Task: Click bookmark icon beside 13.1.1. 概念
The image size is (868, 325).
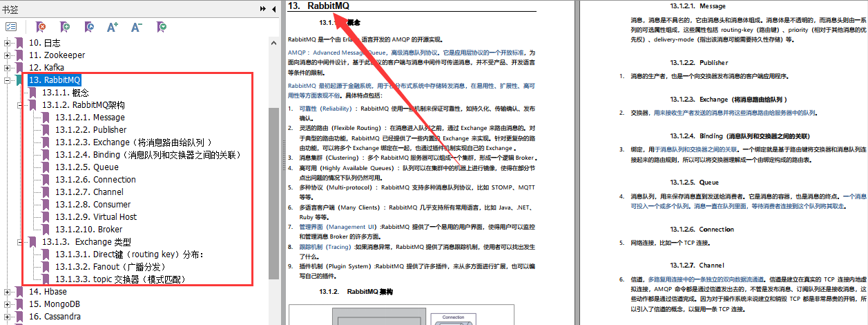Action: pyautogui.click(x=32, y=93)
